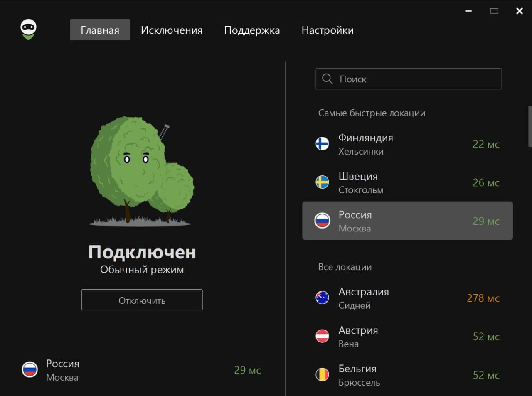Close the VPN window
This screenshot has width=532, height=396.
(x=520, y=11)
